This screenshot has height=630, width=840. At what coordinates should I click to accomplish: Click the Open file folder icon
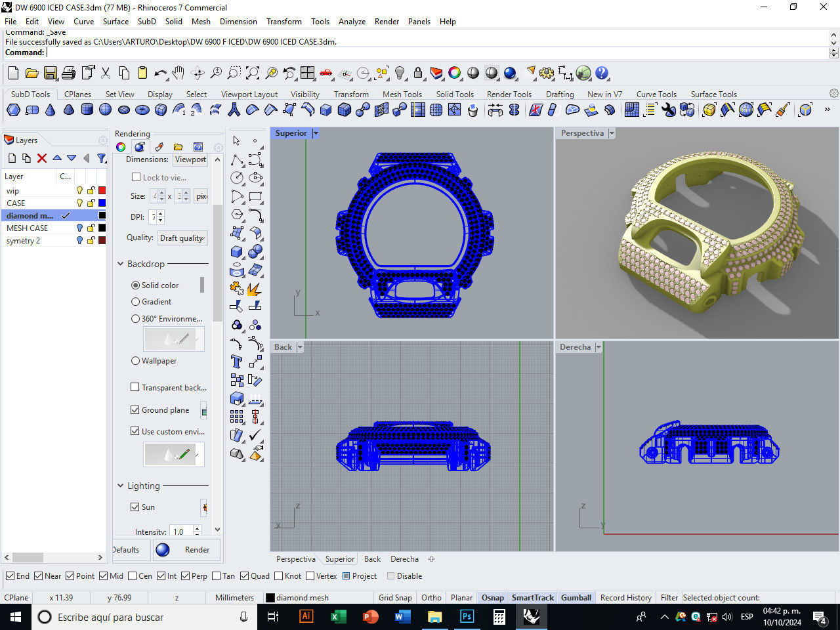(31, 73)
